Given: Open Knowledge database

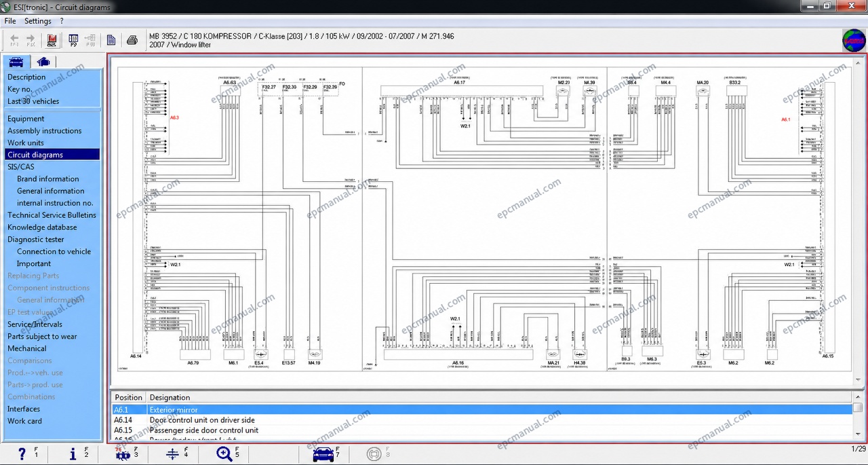Looking at the screenshot, I should (42, 227).
